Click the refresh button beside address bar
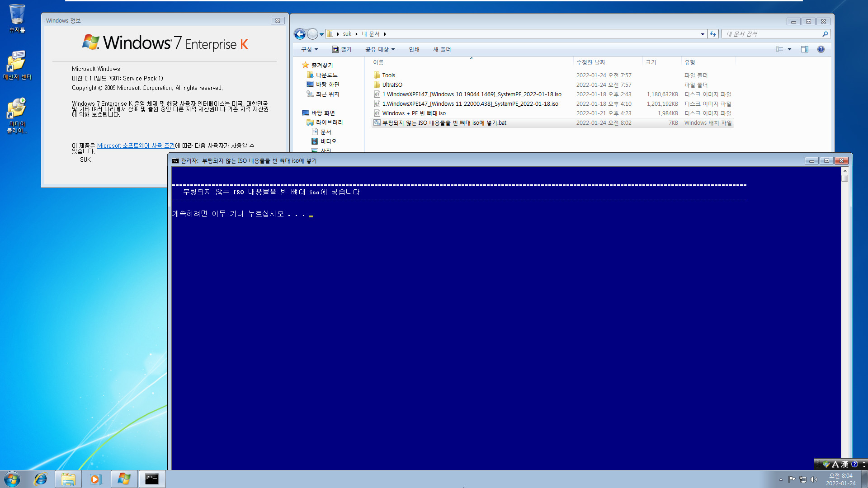 (713, 34)
